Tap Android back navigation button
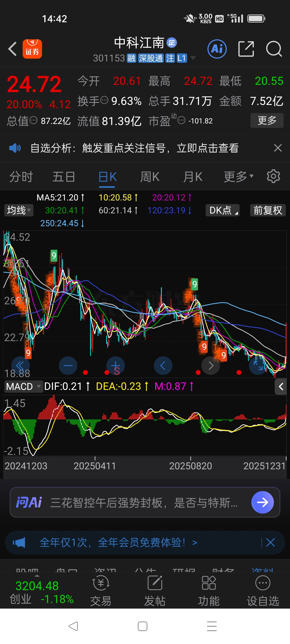 (x=73, y=626)
